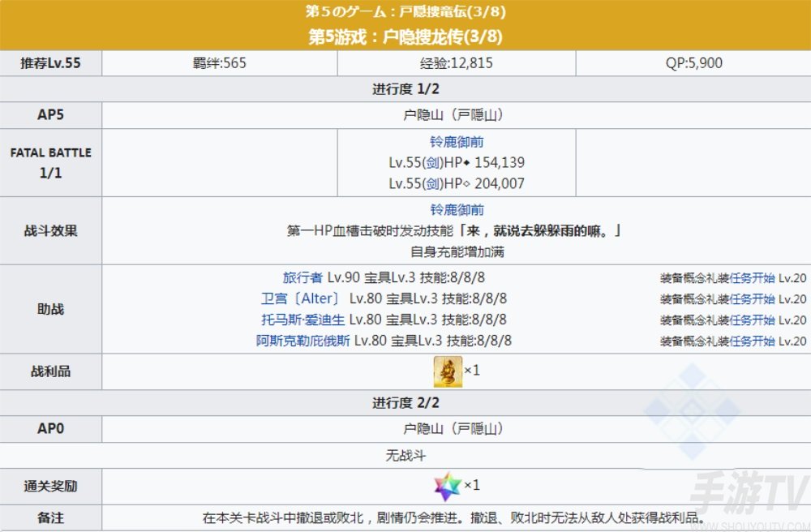The width and height of the screenshot is (811, 532).
Task: Click 任务开始 link in the 阿斯克勒庇俄斯 row
Action: (752, 341)
